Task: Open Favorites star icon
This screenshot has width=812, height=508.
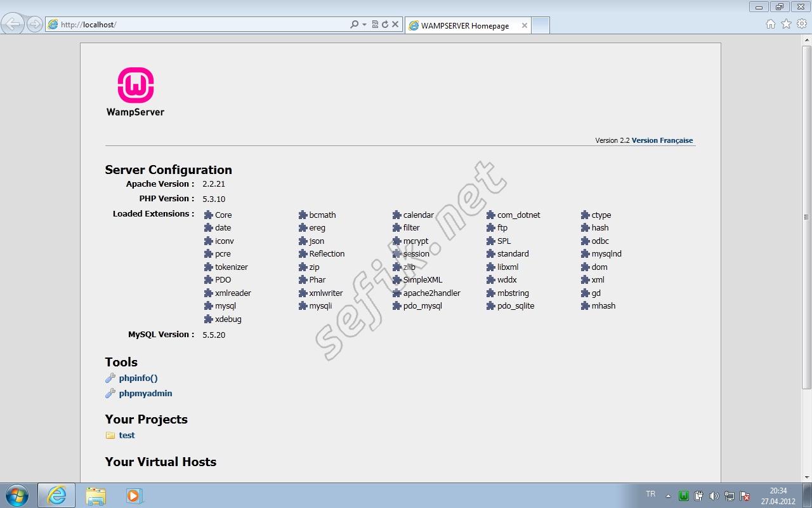Action: click(x=786, y=24)
